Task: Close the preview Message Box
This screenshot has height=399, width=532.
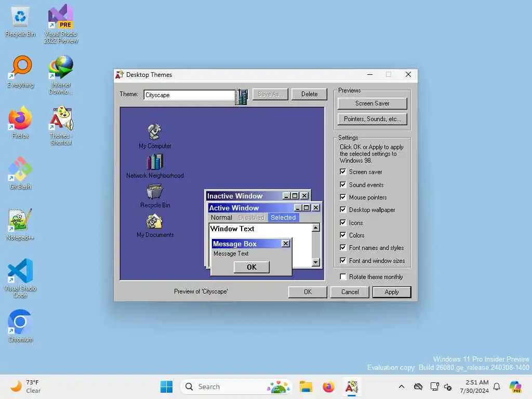Action: [286, 244]
